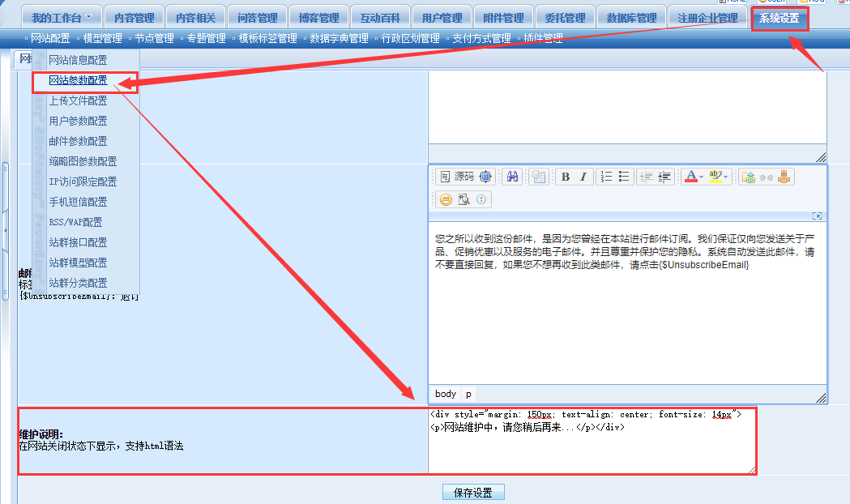Image resolution: width=850 pixels, height=504 pixels.
Task: Decrease indent of the paragraph
Action: pos(646,177)
